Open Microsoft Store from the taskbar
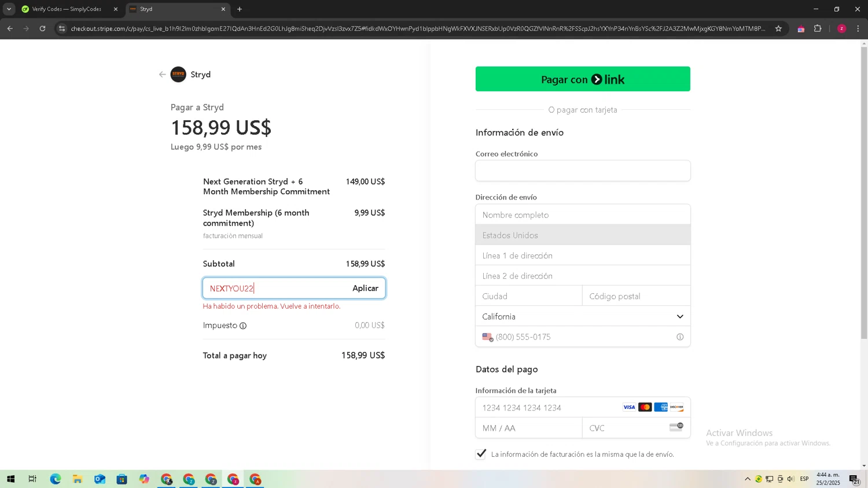 click(x=122, y=479)
